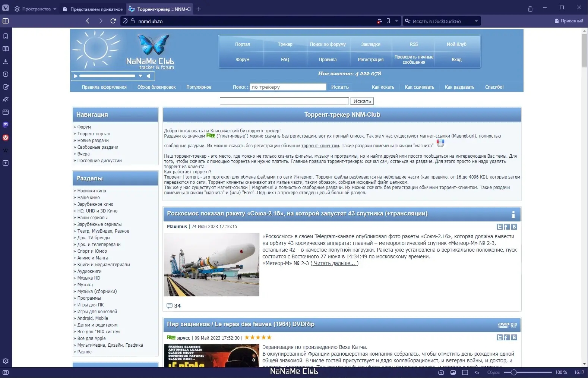Bookmark this page from address bar
The image size is (588, 378).
coord(388,21)
